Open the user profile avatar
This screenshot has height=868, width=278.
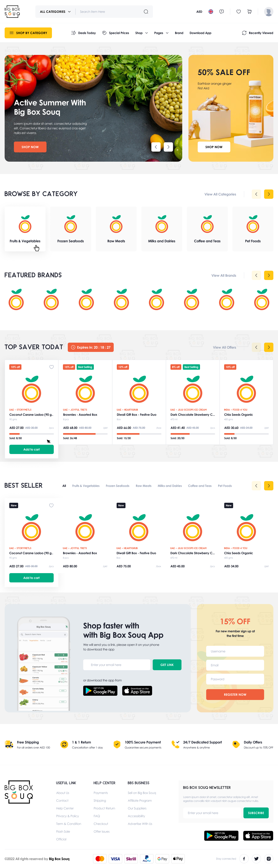(268, 12)
